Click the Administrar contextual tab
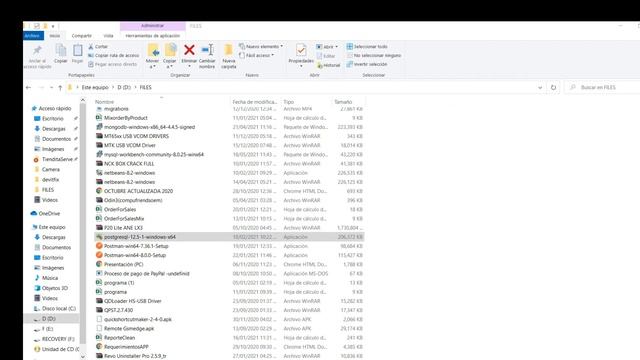The height and width of the screenshot is (360, 640). [x=153, y=26]
